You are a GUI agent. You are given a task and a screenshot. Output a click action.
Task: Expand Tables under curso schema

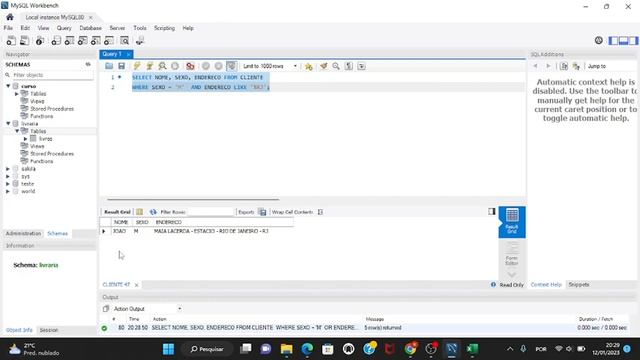(17, 94)
